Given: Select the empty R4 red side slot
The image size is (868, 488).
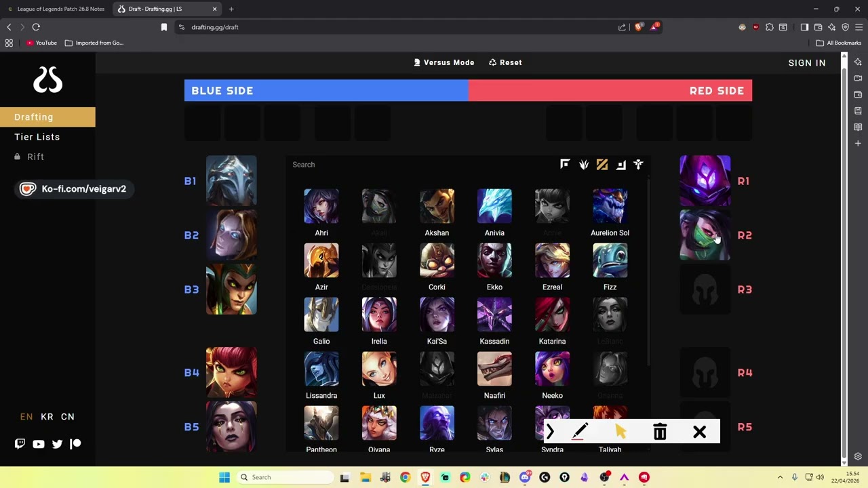Looking at the screenshot, I should [705, 372].
